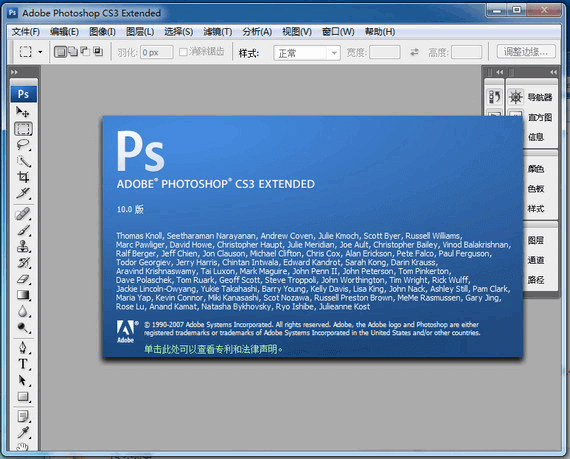
Task: Open the 通道 channels panel
Action: (535, 260)
